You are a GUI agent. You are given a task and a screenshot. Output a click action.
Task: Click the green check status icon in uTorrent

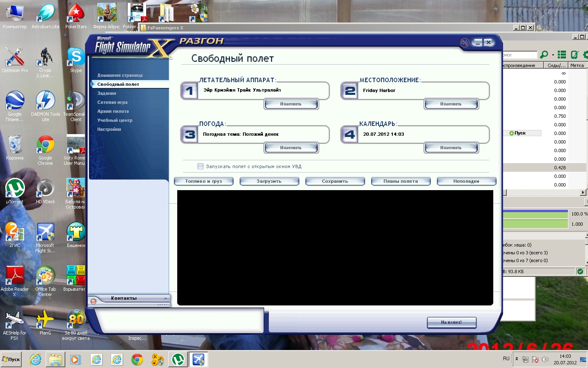click(580, 272)
